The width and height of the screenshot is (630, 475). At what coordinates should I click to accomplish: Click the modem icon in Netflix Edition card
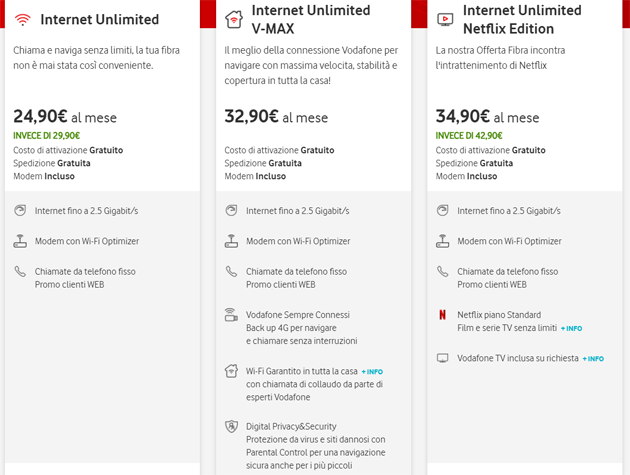pos(443,241)
